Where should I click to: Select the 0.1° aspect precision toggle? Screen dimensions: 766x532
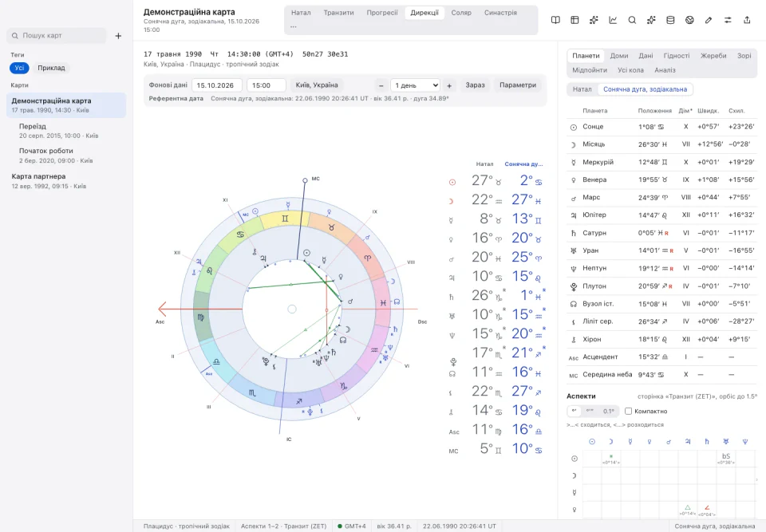pos(608,411)
